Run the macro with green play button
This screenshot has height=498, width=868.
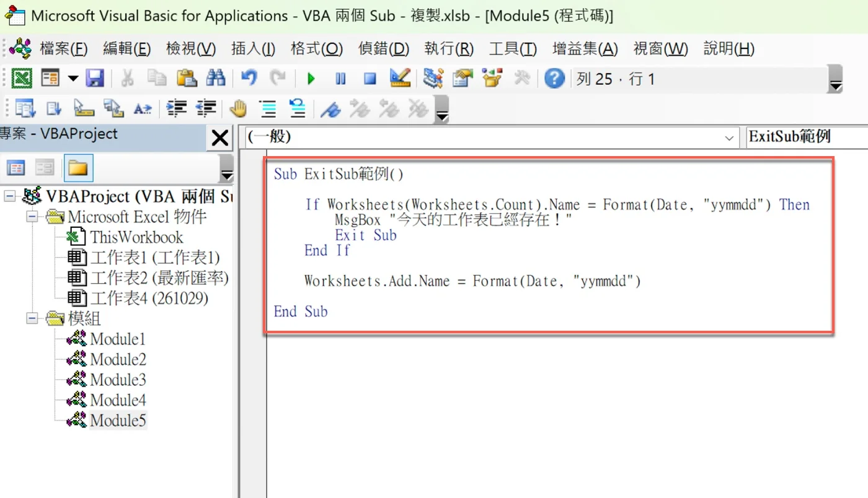311,79
